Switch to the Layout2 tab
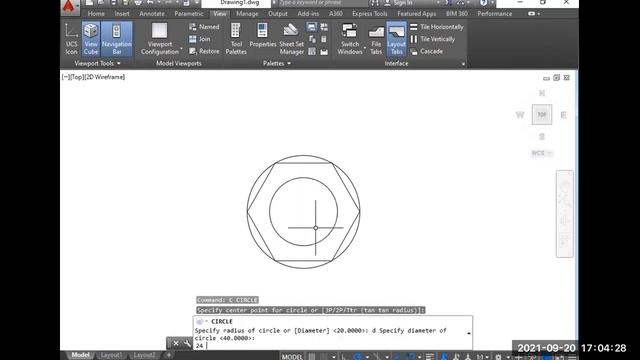Image resolution: width=640 pixels, height=360 pixels. (144, 355)
